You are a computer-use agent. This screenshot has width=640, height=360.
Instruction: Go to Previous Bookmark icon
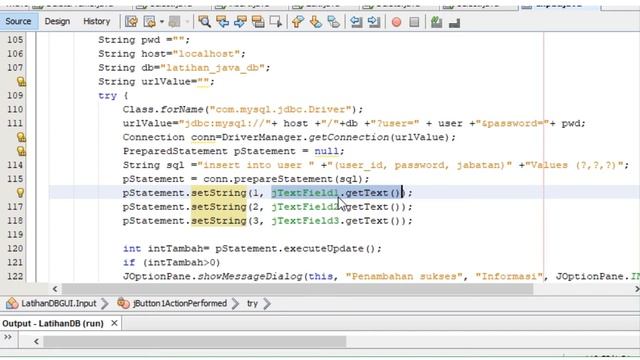[298, 22]
